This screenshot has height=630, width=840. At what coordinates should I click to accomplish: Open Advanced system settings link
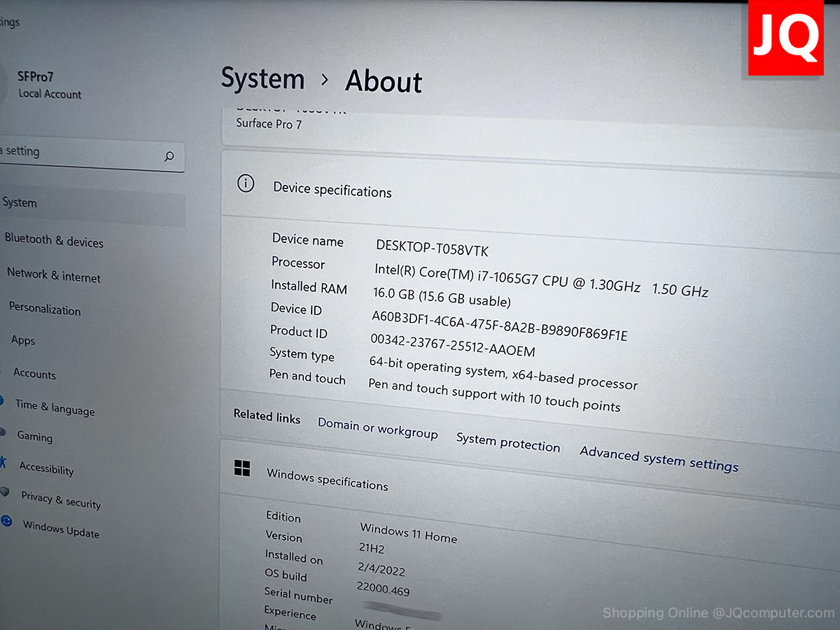click(x=659, y=459)
